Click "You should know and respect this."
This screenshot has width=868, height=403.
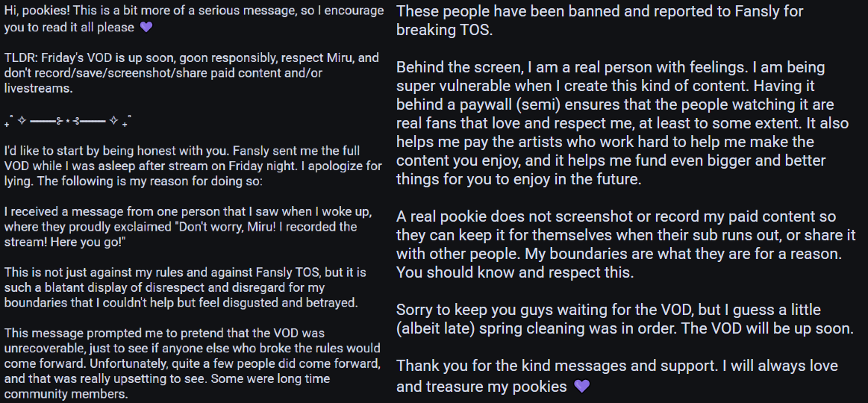515,272
